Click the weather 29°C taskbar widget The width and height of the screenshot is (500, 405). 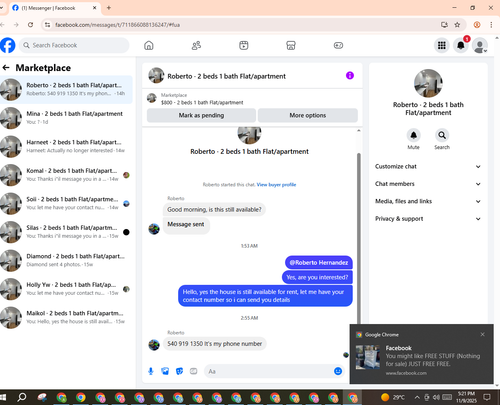[393, 397]
